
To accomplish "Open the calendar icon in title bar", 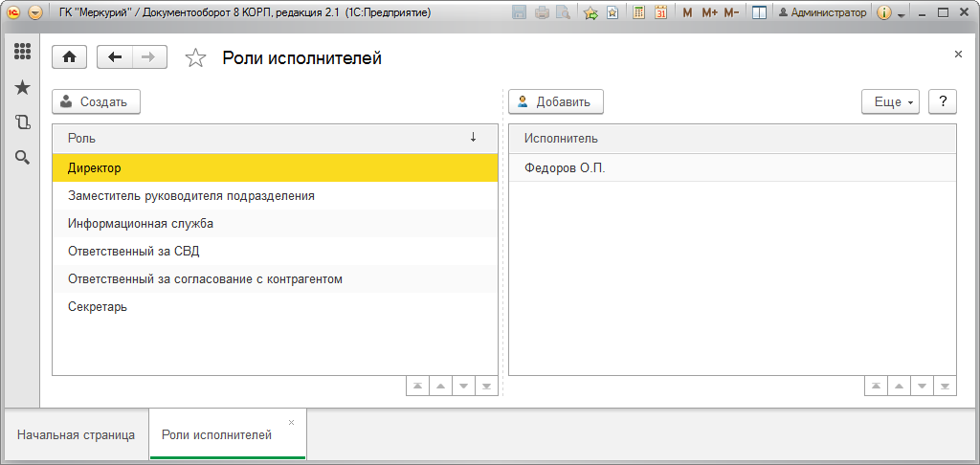I will [660, 11].
